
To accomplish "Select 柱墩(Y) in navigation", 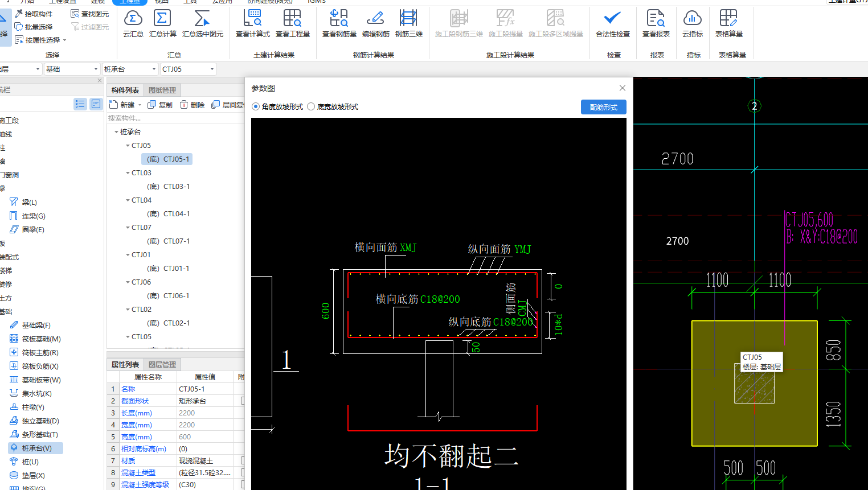I will (27, 407).
